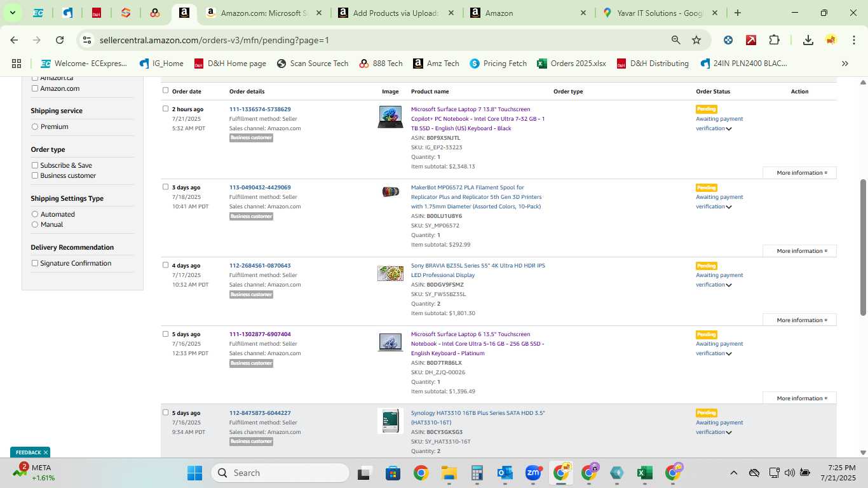Select Premium shipping service radio
The width and height of the screenshot is (868, 488).
(35, 126)
